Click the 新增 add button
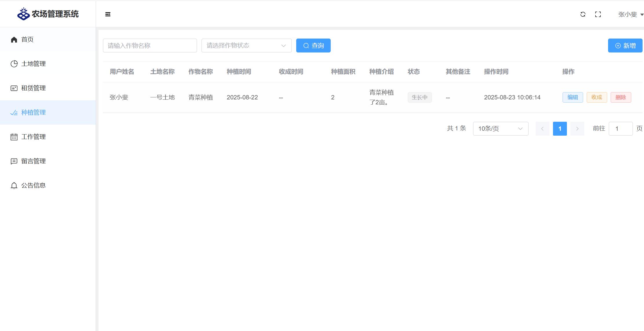The image size is (644, 331). (625, 46)
